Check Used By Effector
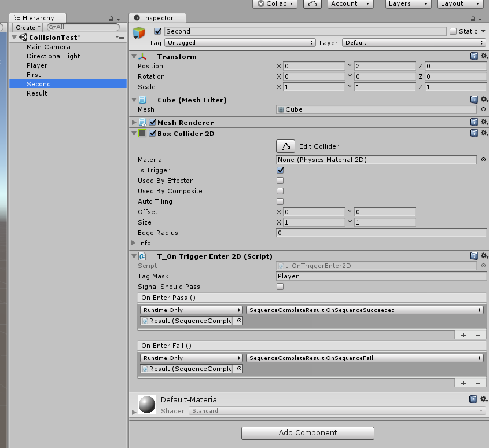The image size is (489, 448). point(280,181)
